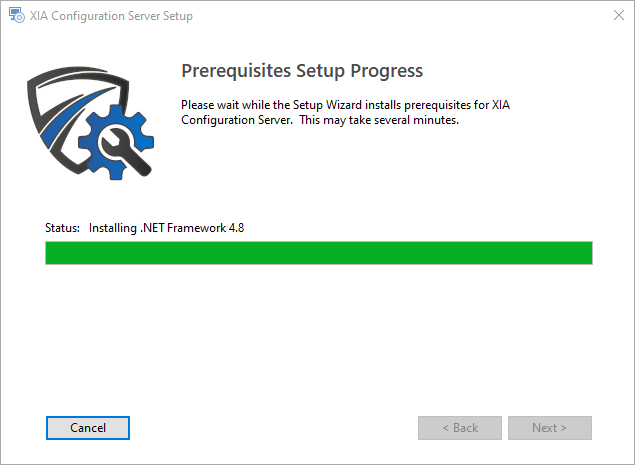The width and height of the screenshot is (635, 465).
Task: Click the 4.8 version number in status
Action: pyautogui.click(x=237, y=228)
